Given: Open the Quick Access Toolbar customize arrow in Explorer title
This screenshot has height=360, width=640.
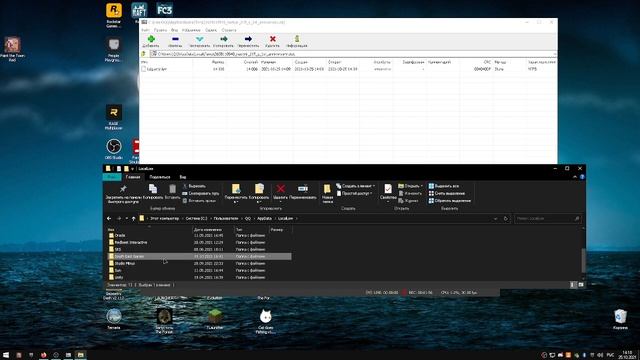Looking at the screenshot, I should pyautogui.click(x=132, y=169).
